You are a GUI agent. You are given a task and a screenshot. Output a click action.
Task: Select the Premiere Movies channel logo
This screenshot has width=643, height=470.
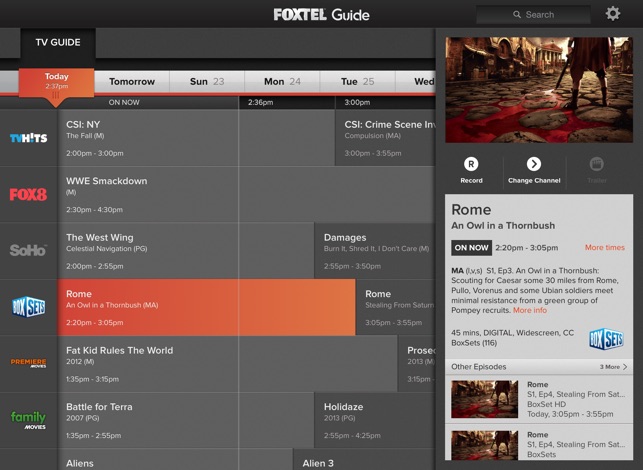click(28, 363)
